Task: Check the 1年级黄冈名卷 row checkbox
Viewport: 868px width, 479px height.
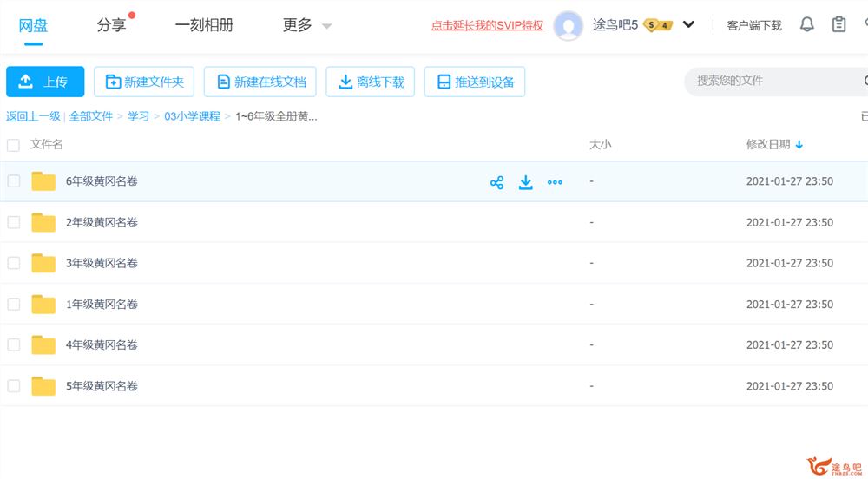Action: pyautogui.click(x=13, y=304)
